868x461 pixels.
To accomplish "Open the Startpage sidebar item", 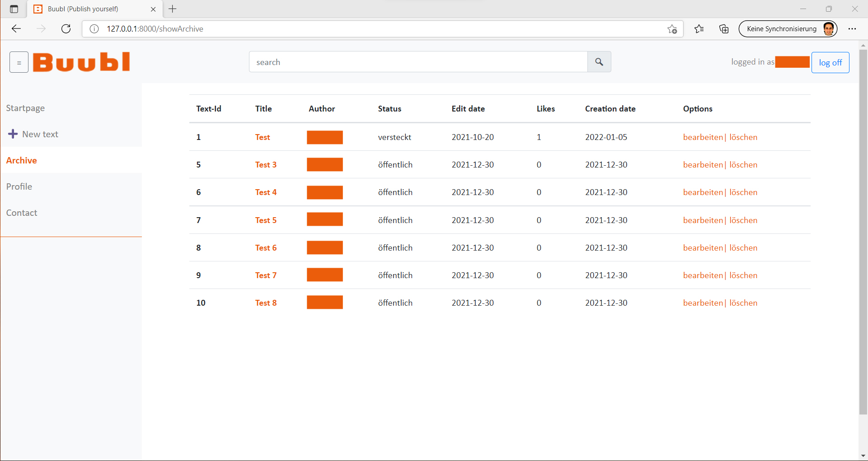I will 25,108.
